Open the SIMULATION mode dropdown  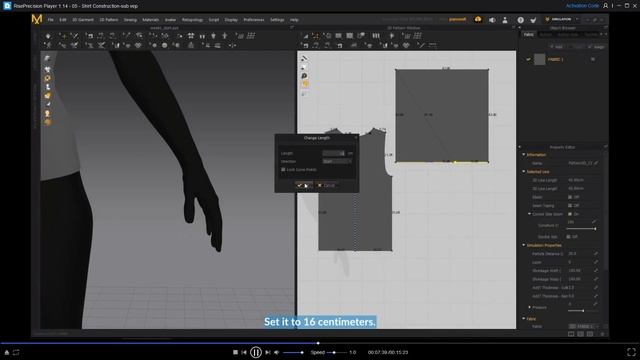[562, 19]
